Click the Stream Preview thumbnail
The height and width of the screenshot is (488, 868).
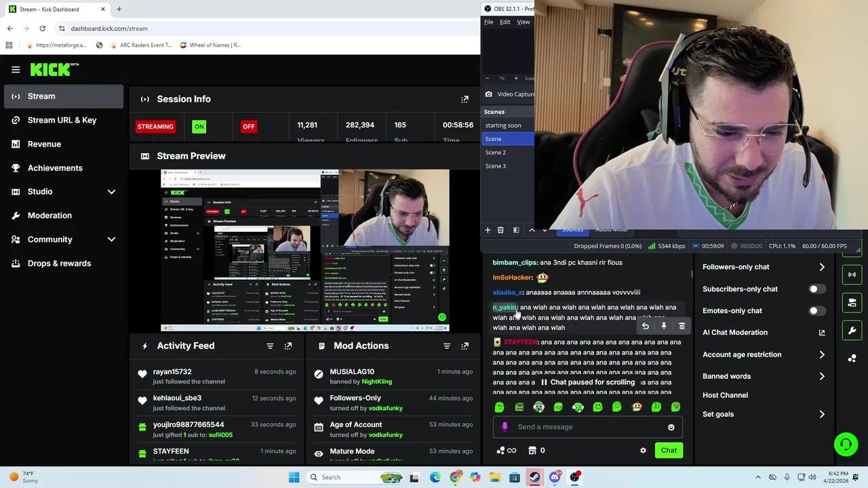(304, 250)
